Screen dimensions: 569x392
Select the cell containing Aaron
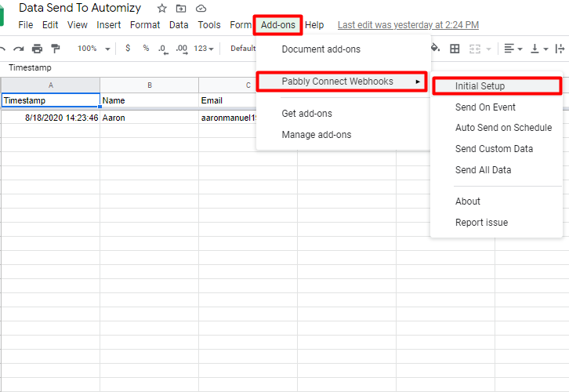pyautogui.click(x=150, y=118)
